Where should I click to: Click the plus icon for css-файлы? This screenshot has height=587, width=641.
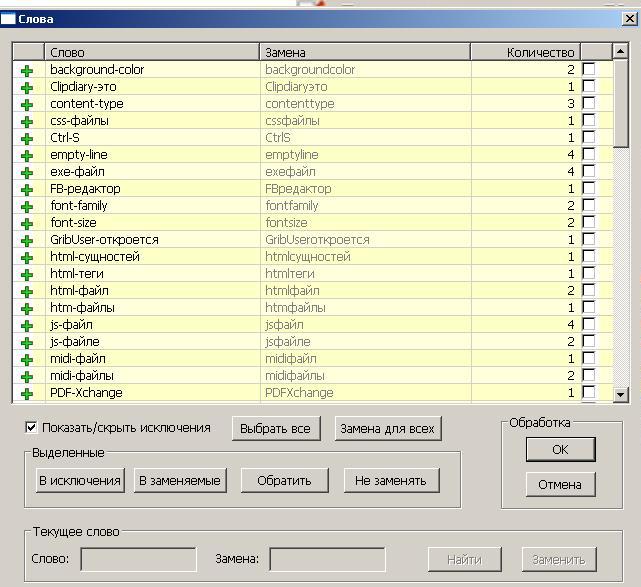(27, 122)
